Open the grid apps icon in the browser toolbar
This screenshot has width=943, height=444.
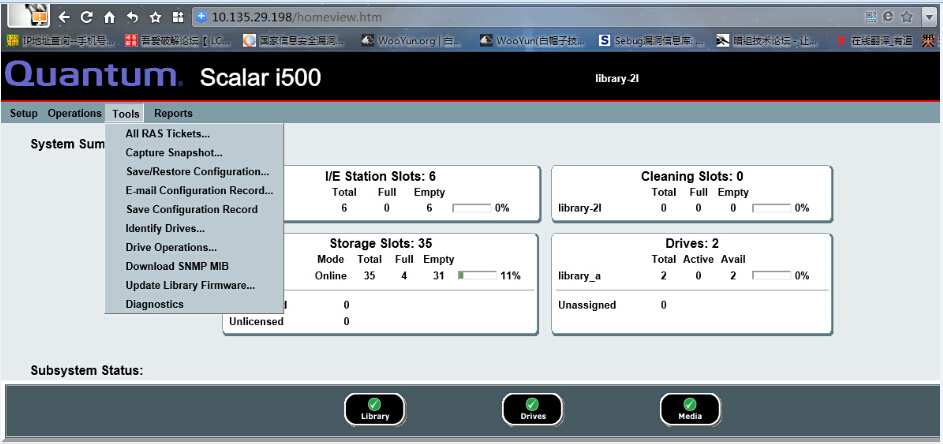(177, 17)
